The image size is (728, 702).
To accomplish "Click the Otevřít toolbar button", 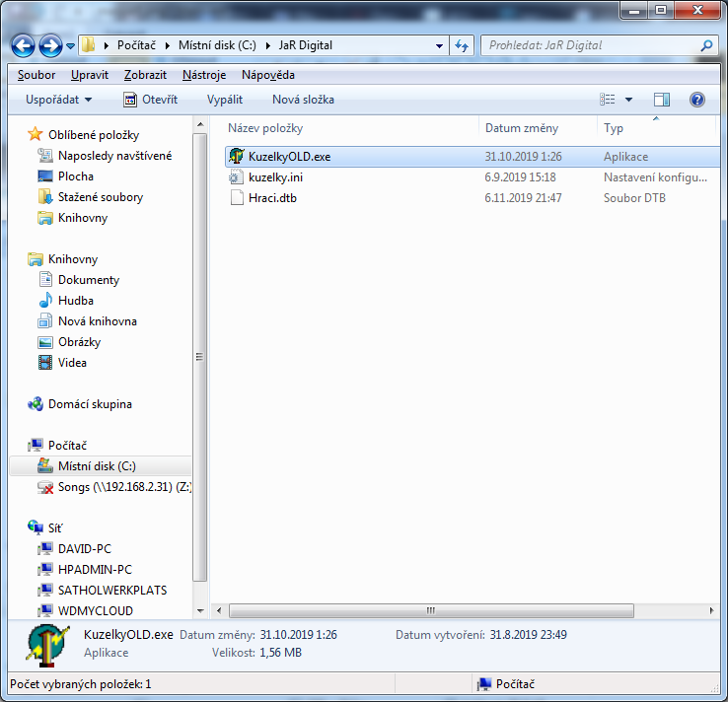I will (150, 100).
